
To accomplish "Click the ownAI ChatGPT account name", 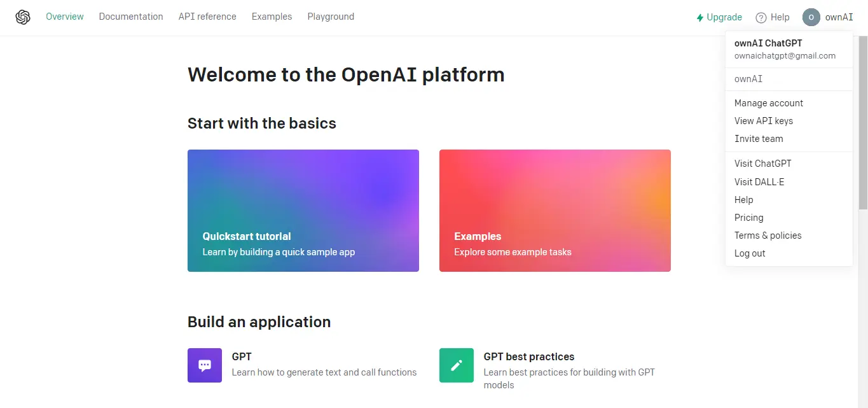I will coord(768,43).
